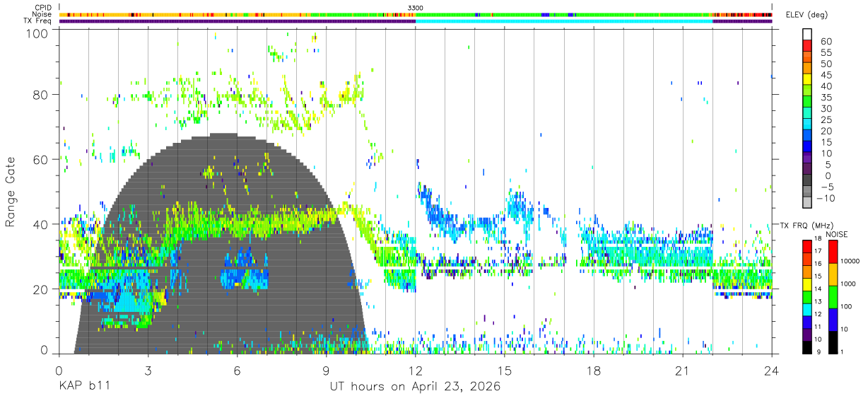Pick the dark gray segment in ELEV color bar
This screenshot has width=868, height=401.
pos(808,178)
